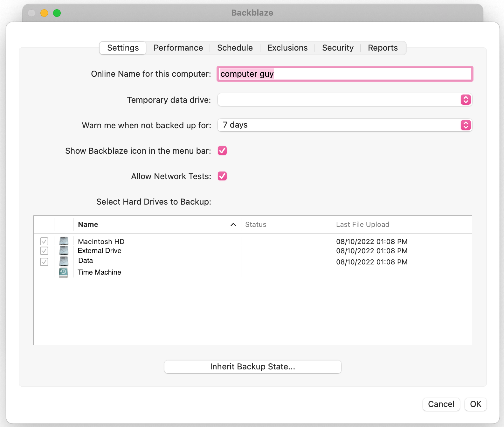
Task: Select the External Drive row name
Action: pos(100,251)
